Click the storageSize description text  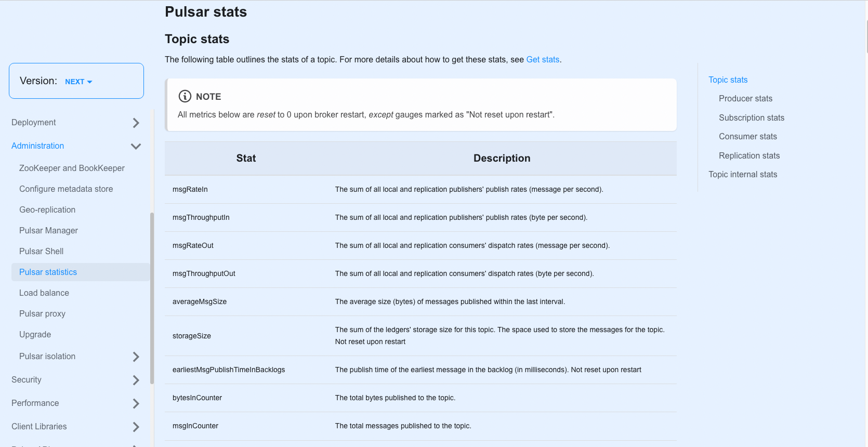point(500,336)
